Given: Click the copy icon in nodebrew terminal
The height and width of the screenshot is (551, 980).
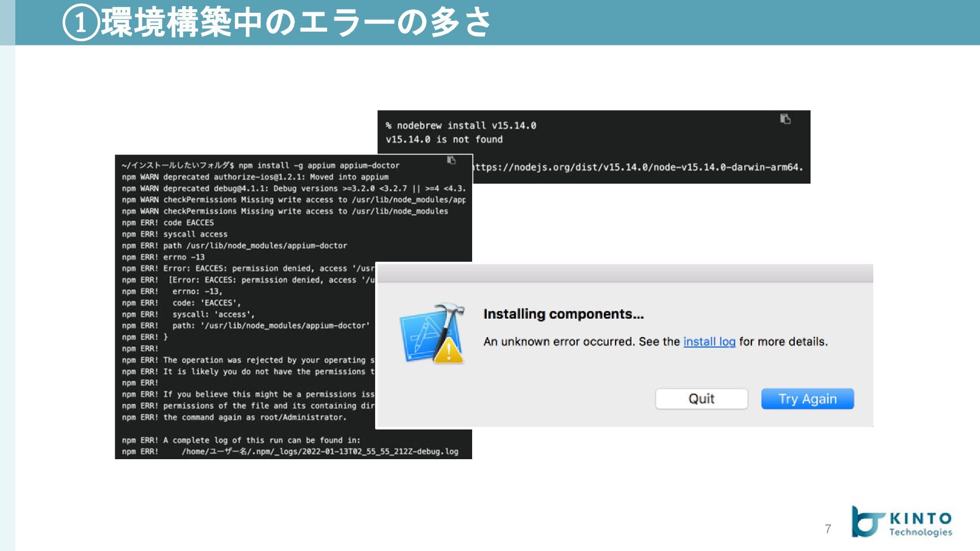Looking at the screenshot, I should [x=785, y=119].
